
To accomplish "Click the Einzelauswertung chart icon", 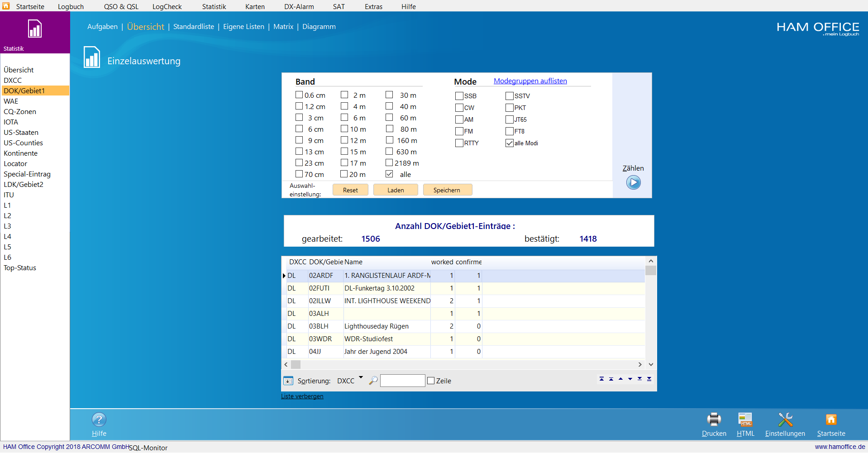I will pyautogui.click(x=92, y=57).
